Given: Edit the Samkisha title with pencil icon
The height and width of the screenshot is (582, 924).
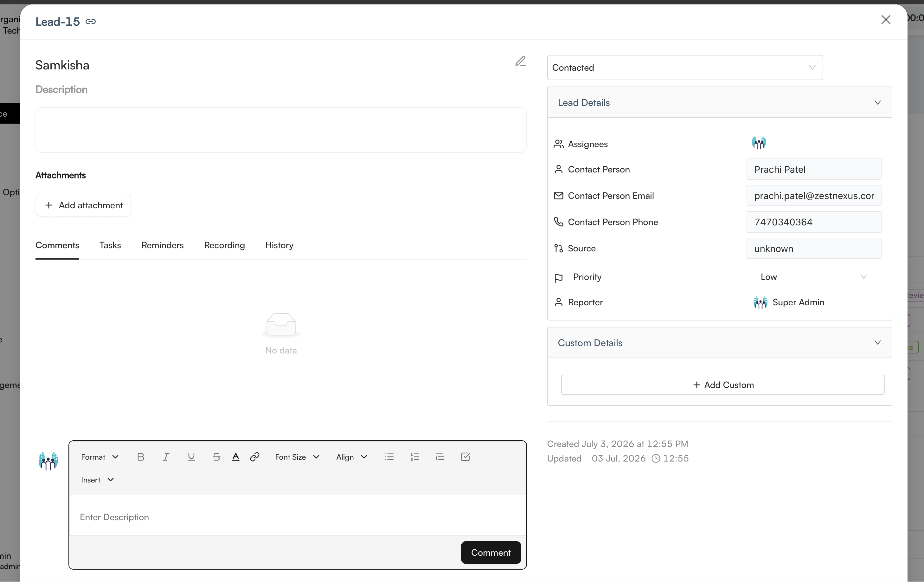Looking at the screenshot, I should click(x=520, y=61).
